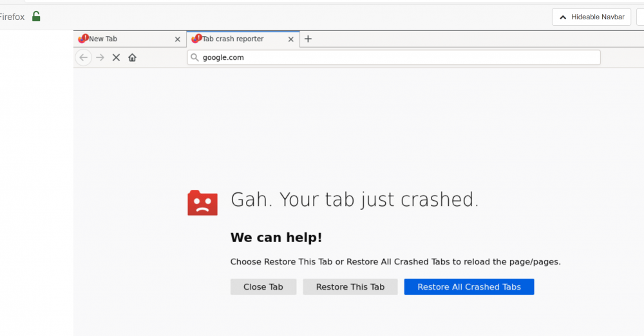Click the 'We can help!' text
Viewport: 644px width, 336px height.
[276, 238]
